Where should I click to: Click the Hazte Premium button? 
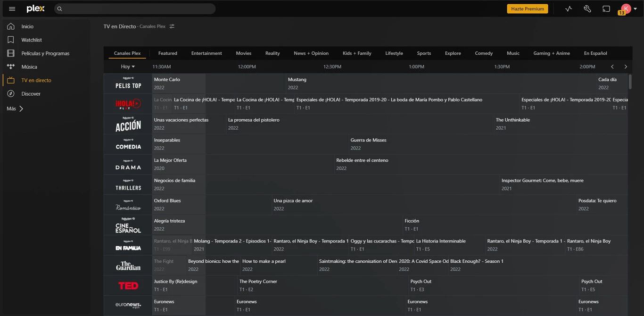(528, 9)
